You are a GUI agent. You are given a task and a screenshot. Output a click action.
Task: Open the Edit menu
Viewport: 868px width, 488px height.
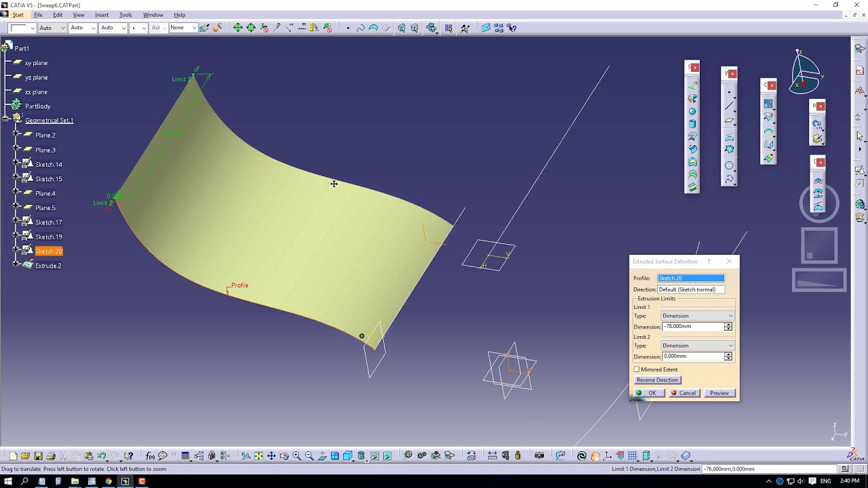(58, 15)
